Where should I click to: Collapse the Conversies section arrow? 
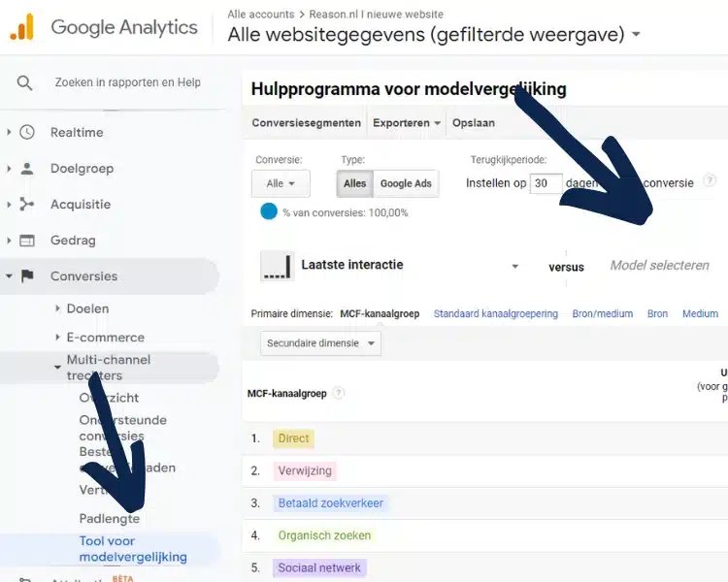pos(9,276)
